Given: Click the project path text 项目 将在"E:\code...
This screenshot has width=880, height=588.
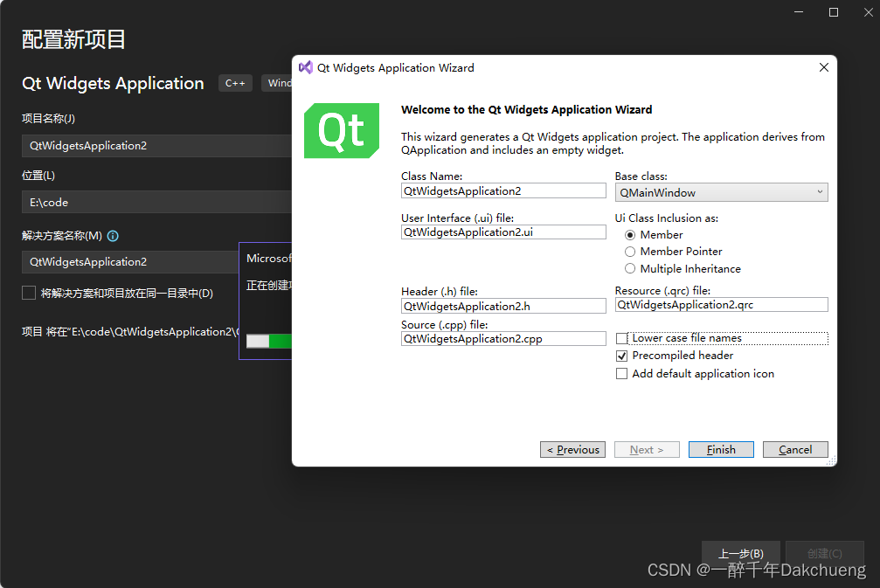Looking at the screenshot, I should [x=130, y=332].
